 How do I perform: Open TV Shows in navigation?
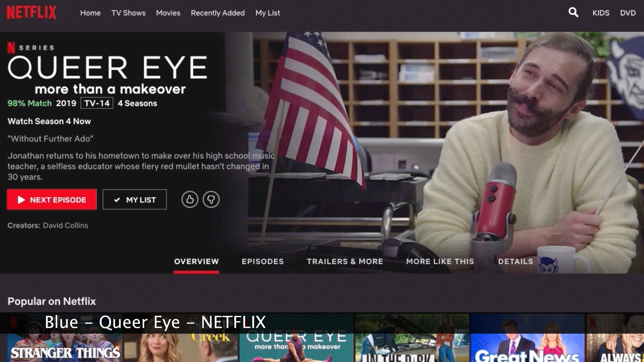pos(128,13)
